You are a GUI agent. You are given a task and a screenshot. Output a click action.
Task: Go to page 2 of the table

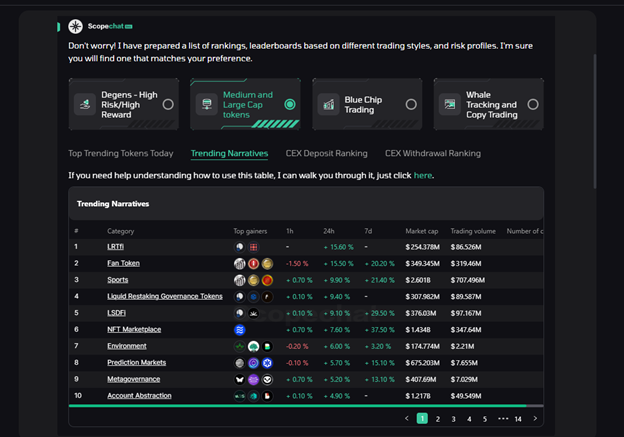tap(438, 419)
